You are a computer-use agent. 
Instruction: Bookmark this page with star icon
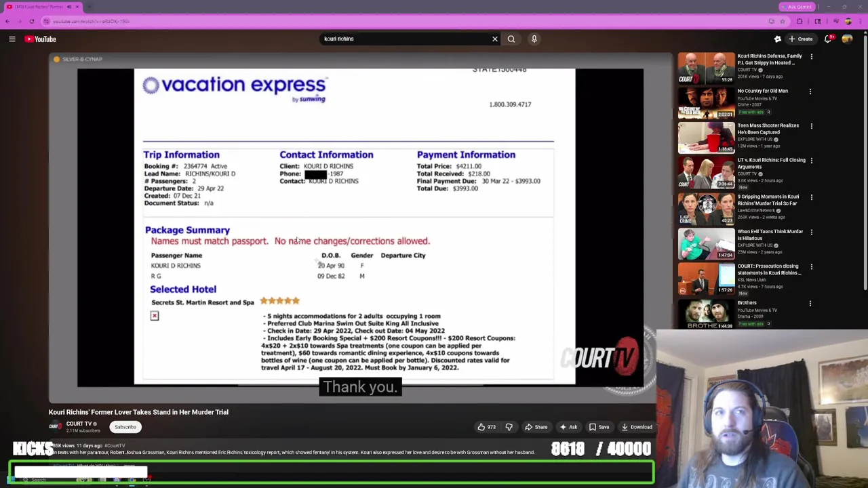coord(783,21)
